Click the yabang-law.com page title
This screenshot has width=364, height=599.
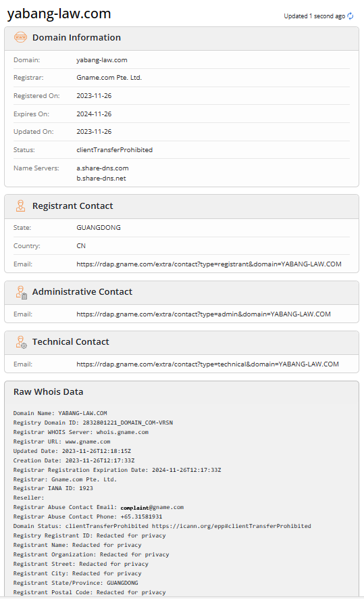tap(59, 14)
